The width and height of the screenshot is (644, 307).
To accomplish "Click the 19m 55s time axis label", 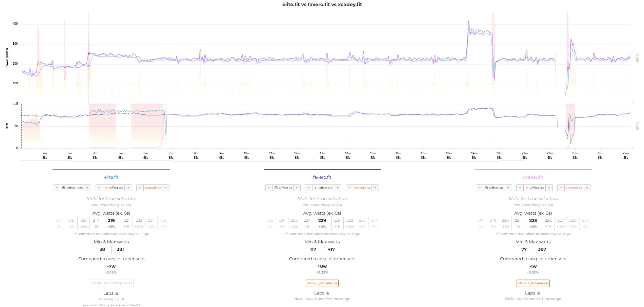I will pos(474,155).
